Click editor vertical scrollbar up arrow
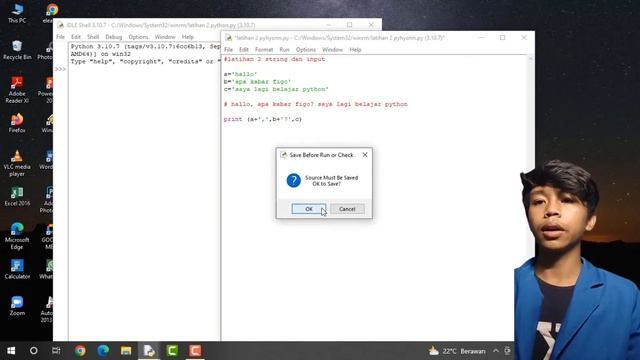Image resolution: width=640 pixels, height=360 pixels. tap(531, 59)
